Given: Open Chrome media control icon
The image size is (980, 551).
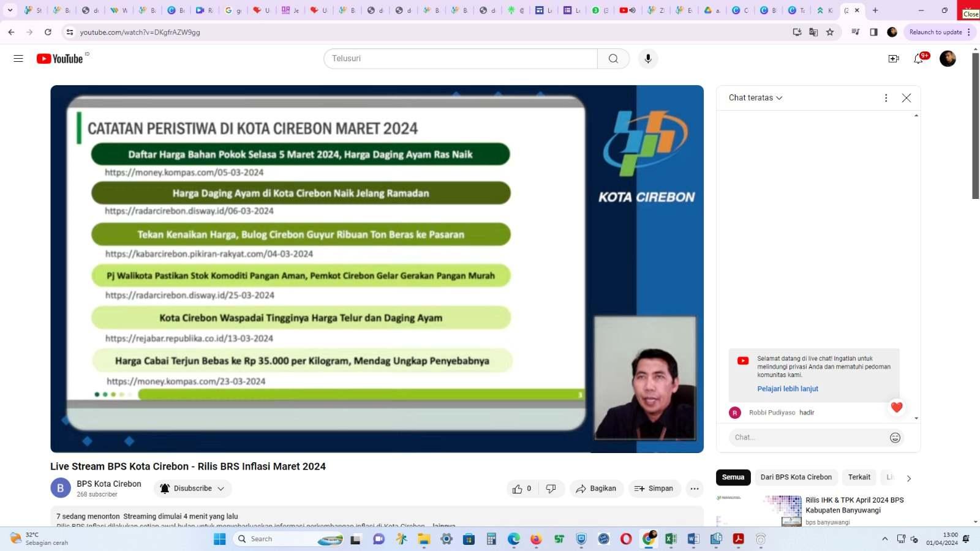Looking at the screenshot, I should pyautogui.click(x=856, y=32).
